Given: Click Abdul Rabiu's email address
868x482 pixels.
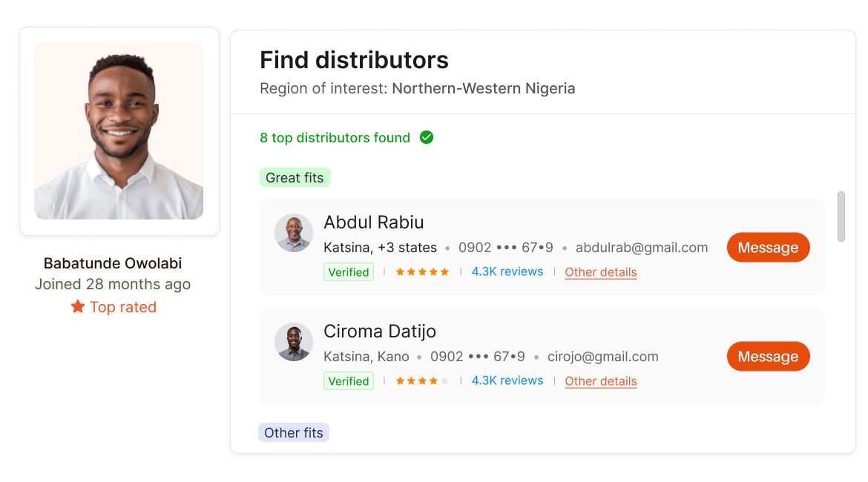Looking at the screenshot, I should [x=641, y=248].
